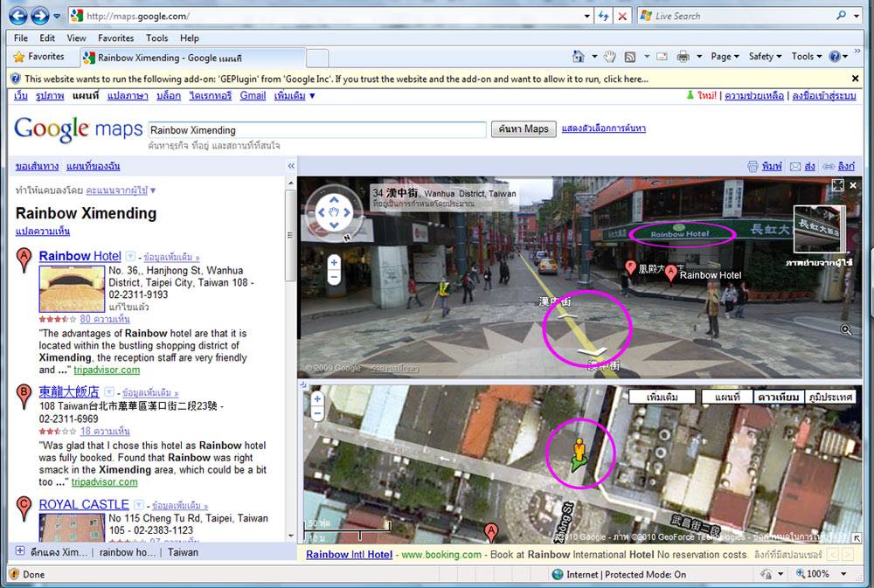
Task: Select the Rainbow Ximending browser tab
Action: (x=192, y=58)
